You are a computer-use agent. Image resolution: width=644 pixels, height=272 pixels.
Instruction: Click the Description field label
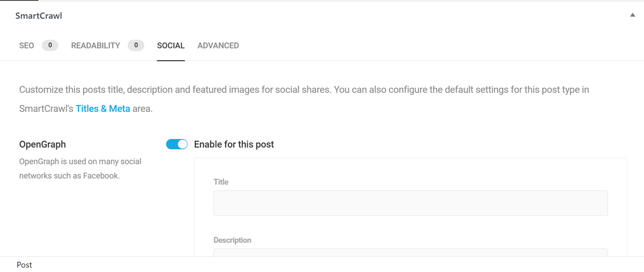(x=232, y=240)
